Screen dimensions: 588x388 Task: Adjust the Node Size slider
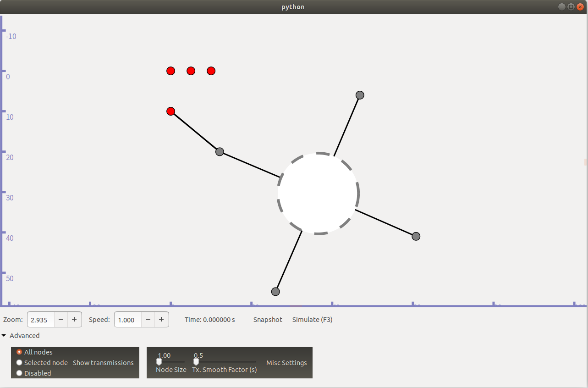coord(159,361)
